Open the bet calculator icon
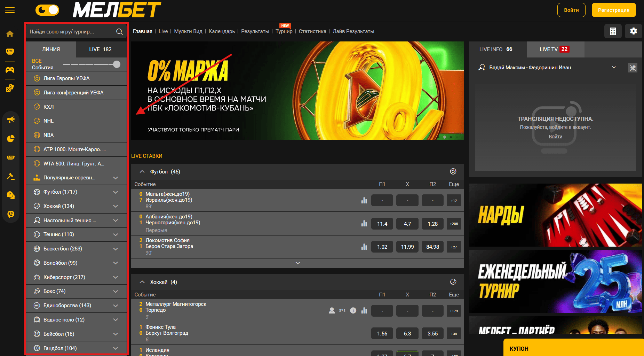Viewport: 644px width, 356px height. coord(613,31)
